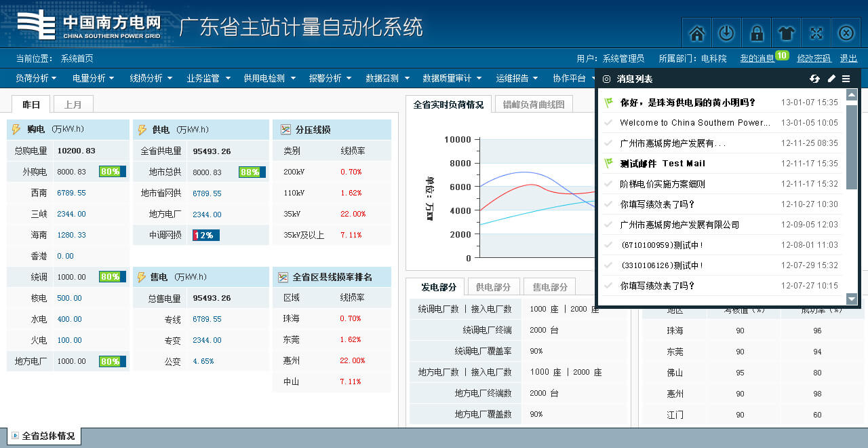Click message list scrollbar down arrow
This screenshot has height=448, width=868.
pos(852,299)
